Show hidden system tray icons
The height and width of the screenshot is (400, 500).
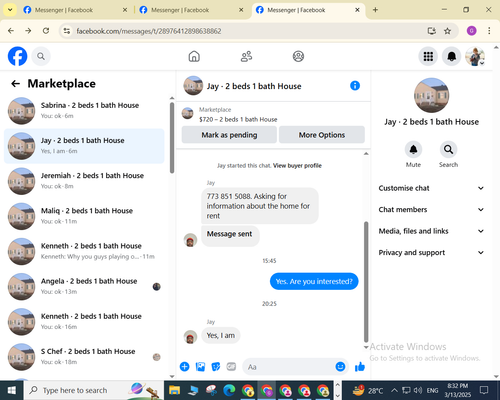(394, 390)
